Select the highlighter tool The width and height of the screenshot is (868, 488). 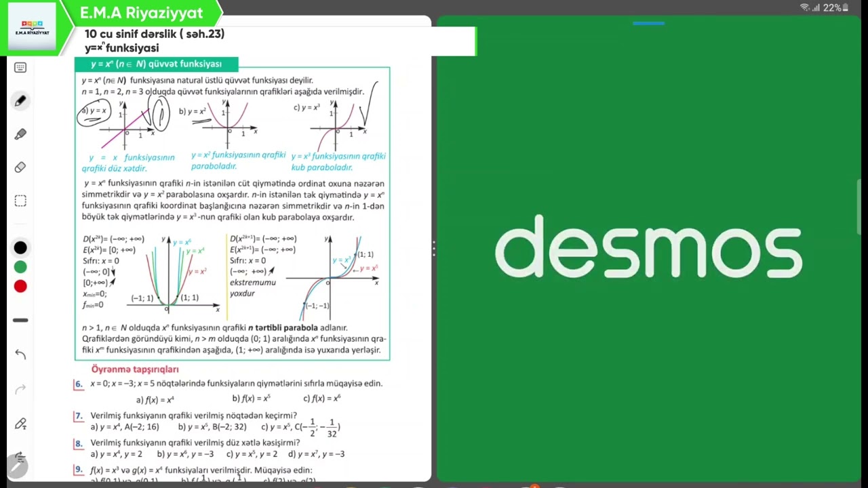pyautogui.click(x=20, y=134)
